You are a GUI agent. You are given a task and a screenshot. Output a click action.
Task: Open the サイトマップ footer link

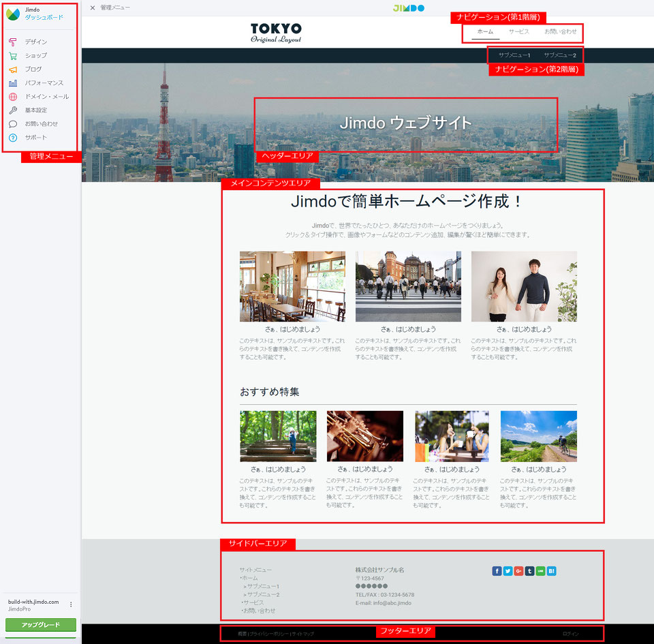302,634
